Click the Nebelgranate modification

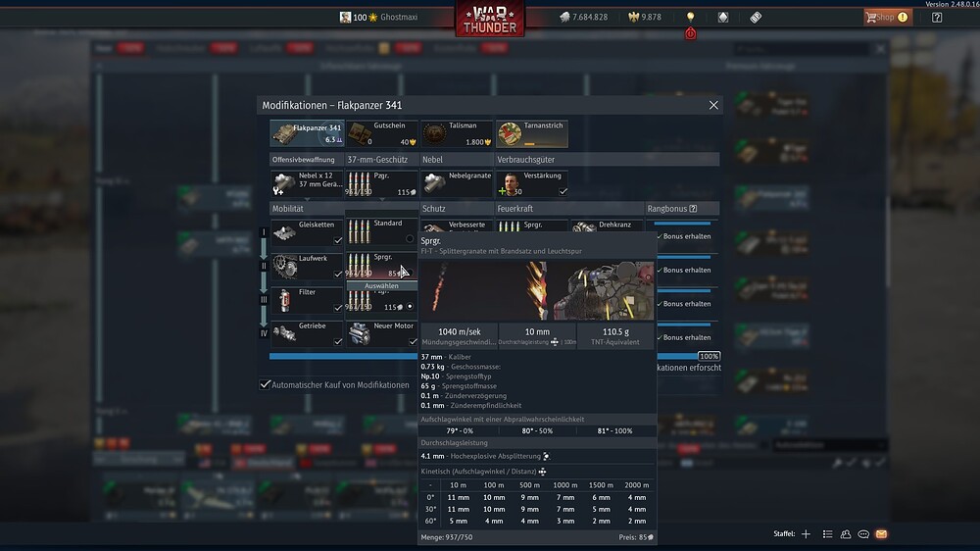(457, 183)
